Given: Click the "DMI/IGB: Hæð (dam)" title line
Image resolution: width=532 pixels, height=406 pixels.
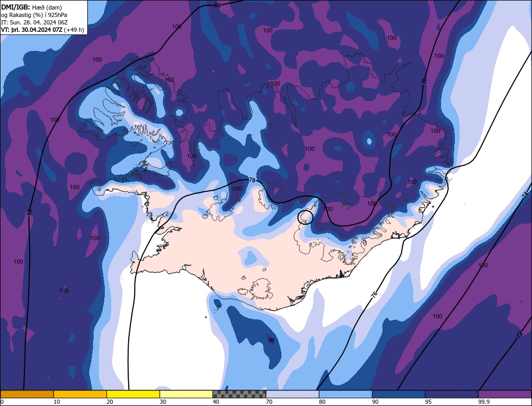Looking at the screenshot, I should click(x=31, y=7).
